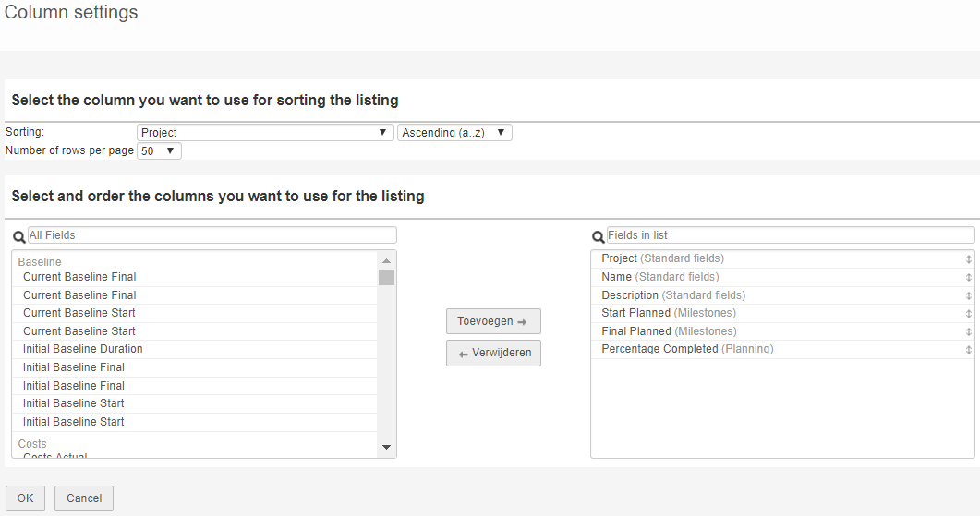This screenshot has width=980, height=516.
Task: Select the first Initial Baseline Final entry
Action: pos(195,367)
